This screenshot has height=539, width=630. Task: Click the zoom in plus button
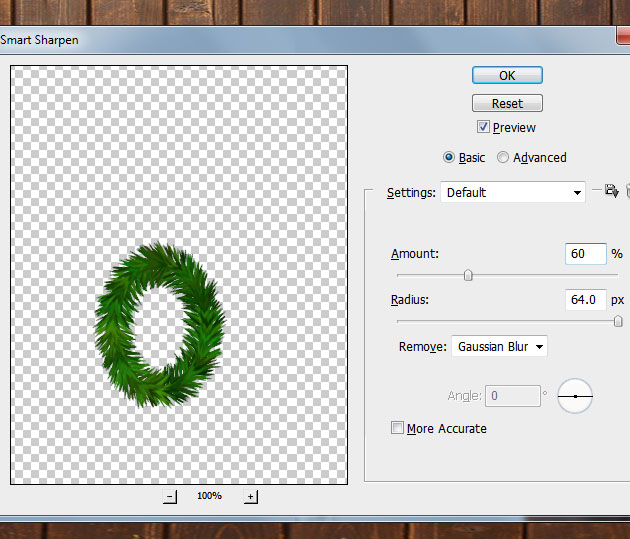click(x=251, y=496)
